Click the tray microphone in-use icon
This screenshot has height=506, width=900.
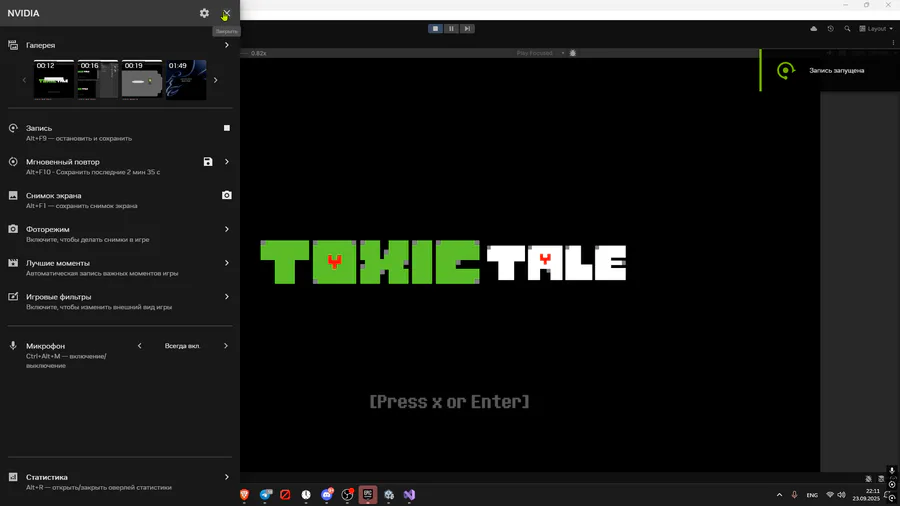(794, 495)
